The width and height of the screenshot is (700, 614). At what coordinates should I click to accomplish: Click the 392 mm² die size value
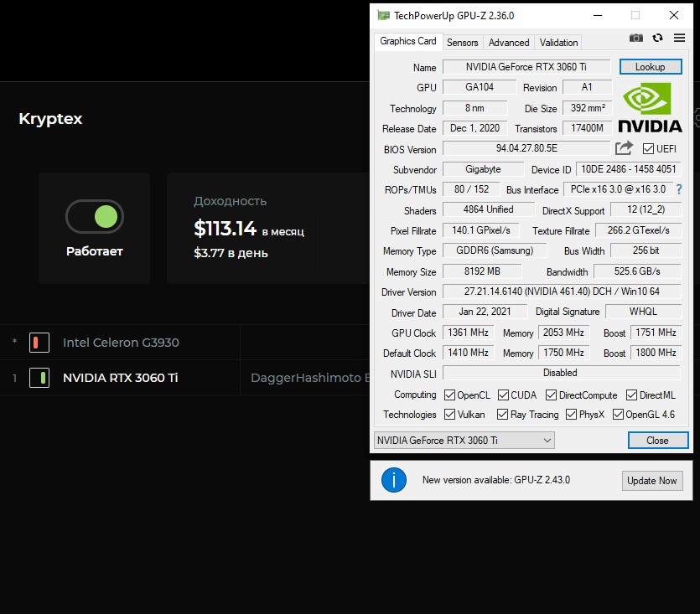tap(588, 107)
